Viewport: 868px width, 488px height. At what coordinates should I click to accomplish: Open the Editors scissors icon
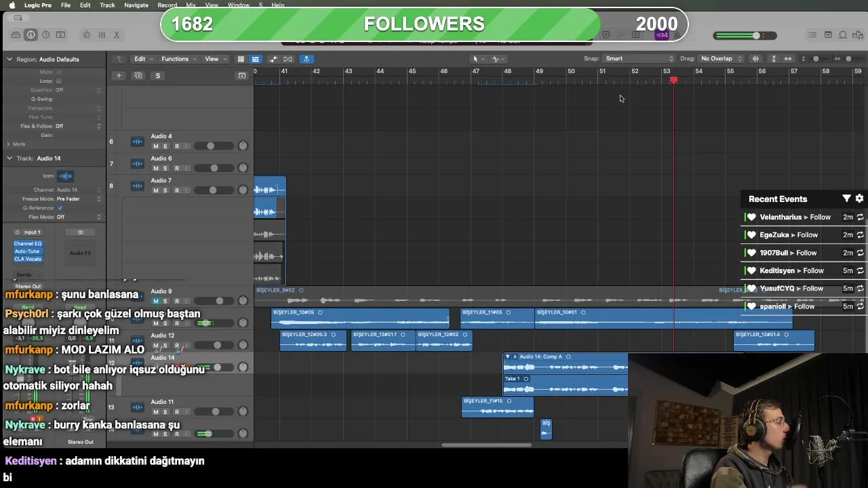coord(117,35)
